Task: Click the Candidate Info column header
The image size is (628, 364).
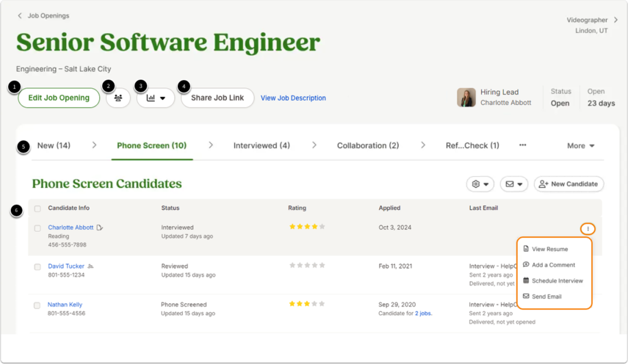Action: coord(68,208)
